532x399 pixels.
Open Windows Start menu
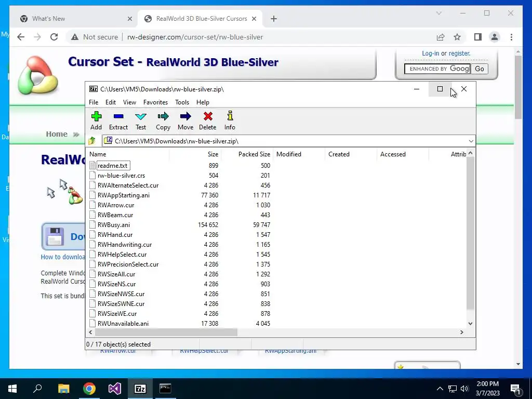coord(12,389)
